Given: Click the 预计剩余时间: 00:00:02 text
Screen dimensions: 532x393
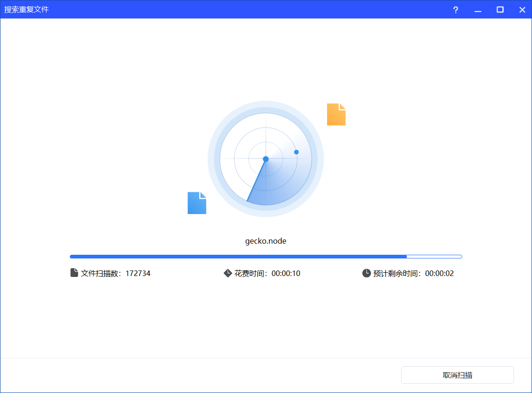Looking at the screenshot, I should coord(413,273).
